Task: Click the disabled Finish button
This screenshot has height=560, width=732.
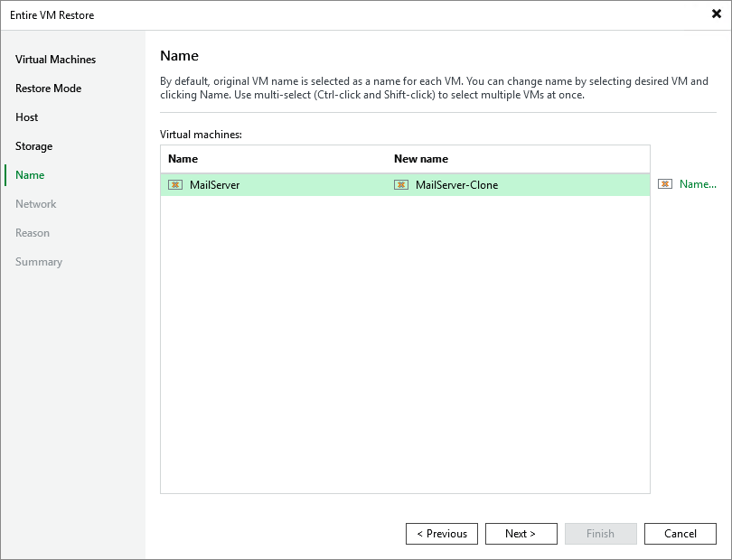Action: [x=600, y=533]
